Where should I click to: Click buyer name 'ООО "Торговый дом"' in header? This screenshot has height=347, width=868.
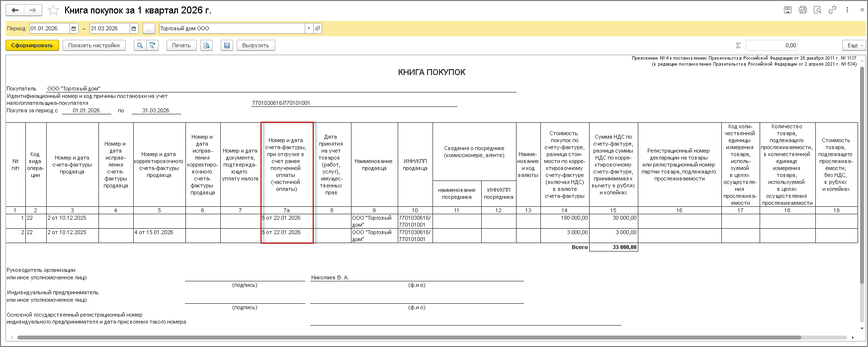click(x=74, y=88)
